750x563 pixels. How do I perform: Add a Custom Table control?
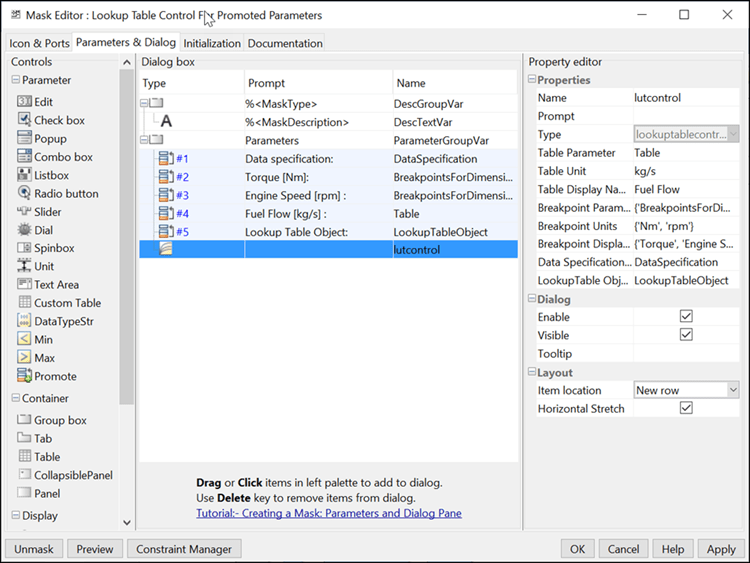click(x=59, y=303)
